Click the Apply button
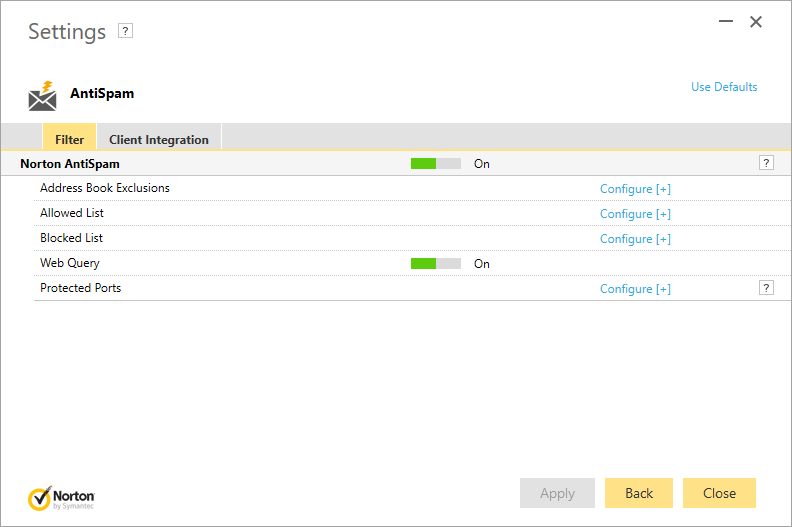Viewport: 792px width, 527px height. click(x=557, y=493)
